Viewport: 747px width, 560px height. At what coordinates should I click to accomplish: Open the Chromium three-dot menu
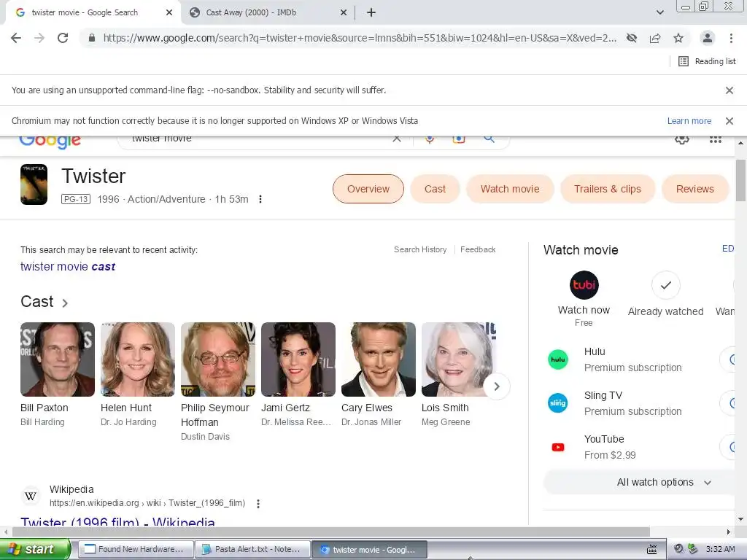click(x=731, y=38)
